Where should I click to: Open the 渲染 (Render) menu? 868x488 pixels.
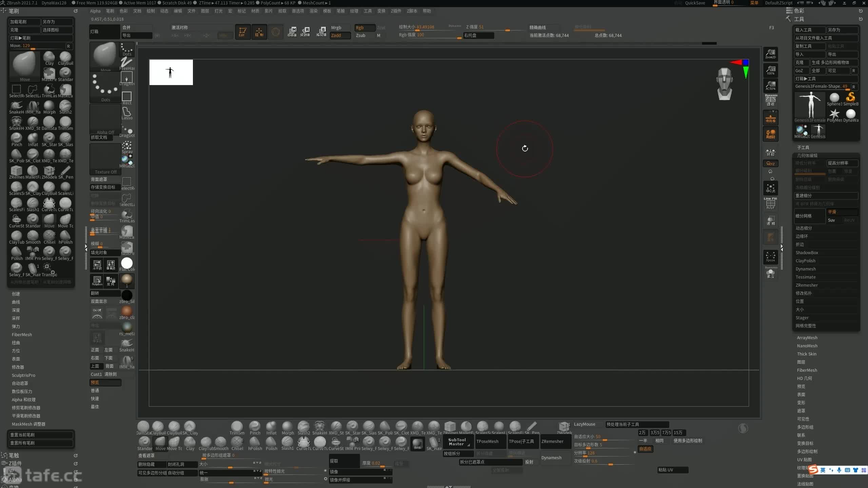coord(313,11)
